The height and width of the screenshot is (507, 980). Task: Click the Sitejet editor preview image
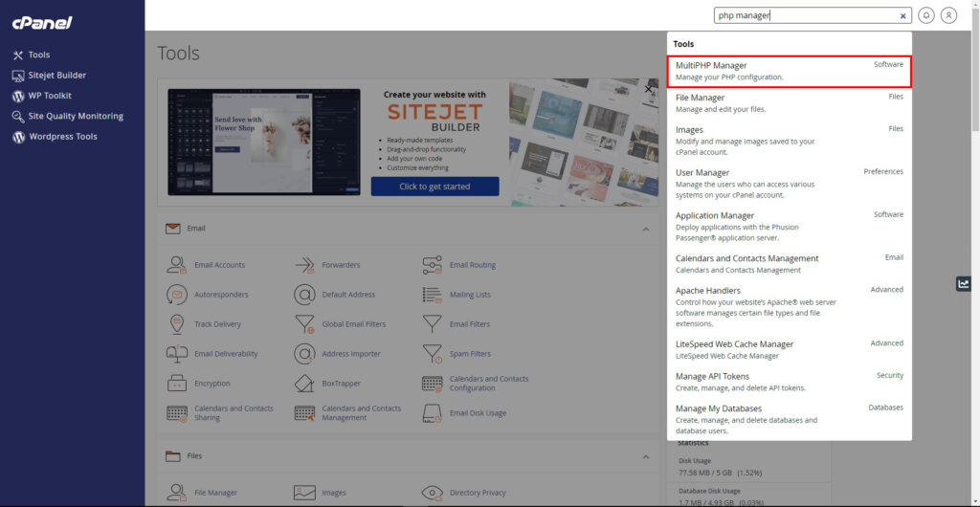(264, 142)
